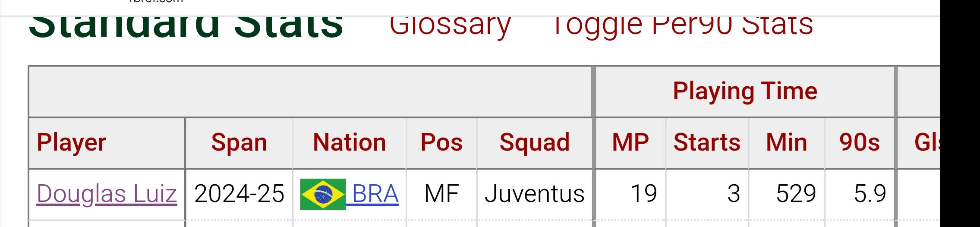Select the 2024-25 span cell
Viewport: 980px width, 227px height.
pyautogui.click(x=239, y=194)
